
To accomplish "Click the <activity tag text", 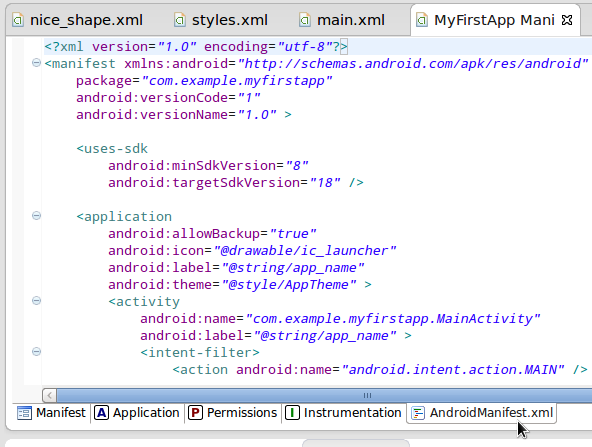I will click(x=144, y=302).
